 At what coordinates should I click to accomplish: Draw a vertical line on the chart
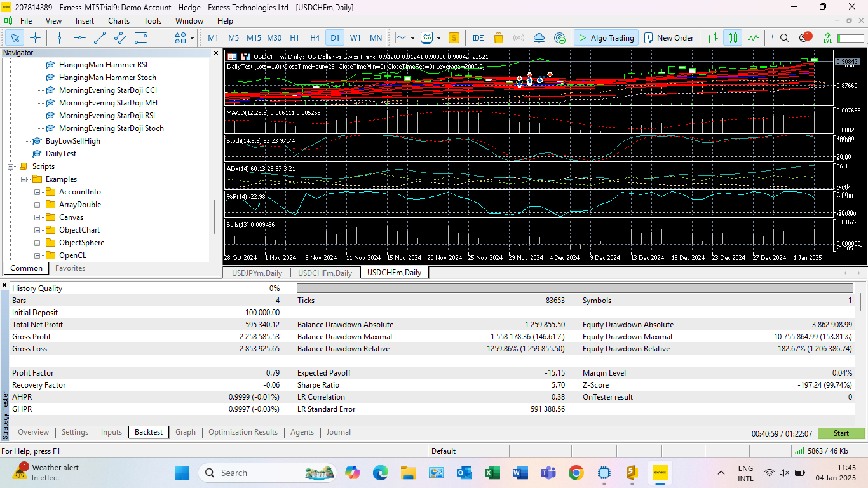point(60,38)
